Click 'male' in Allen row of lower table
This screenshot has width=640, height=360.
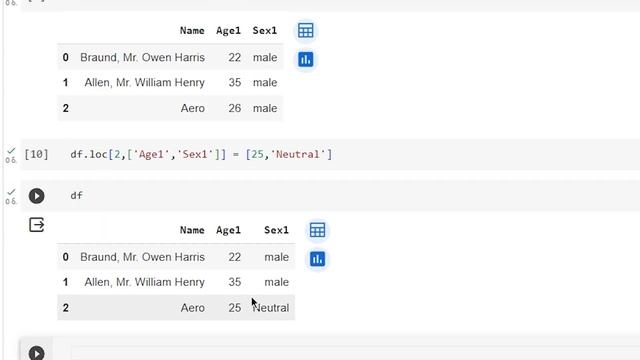click(277, 282)
